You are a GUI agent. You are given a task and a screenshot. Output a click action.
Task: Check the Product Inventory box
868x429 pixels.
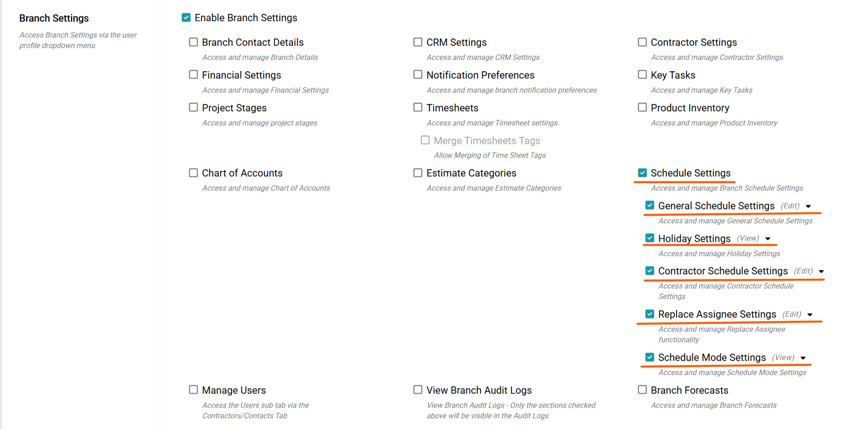[x=642, y=107]
